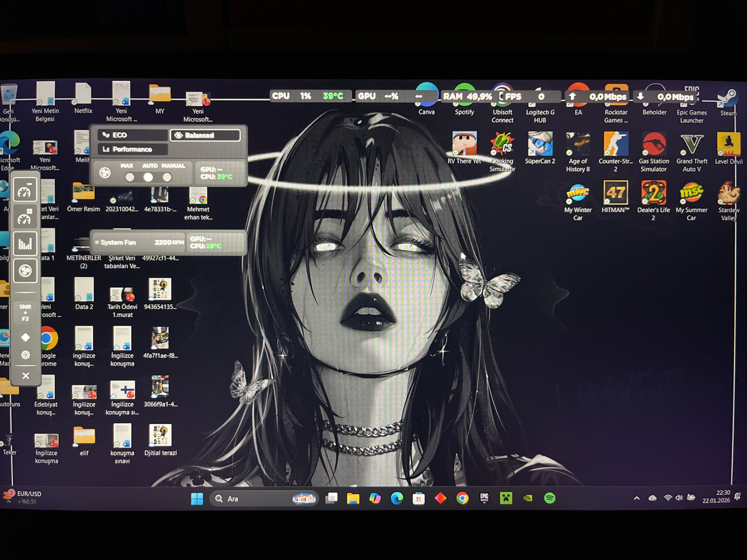Open Microsoft Edge from taskbar

coord(397,498)
